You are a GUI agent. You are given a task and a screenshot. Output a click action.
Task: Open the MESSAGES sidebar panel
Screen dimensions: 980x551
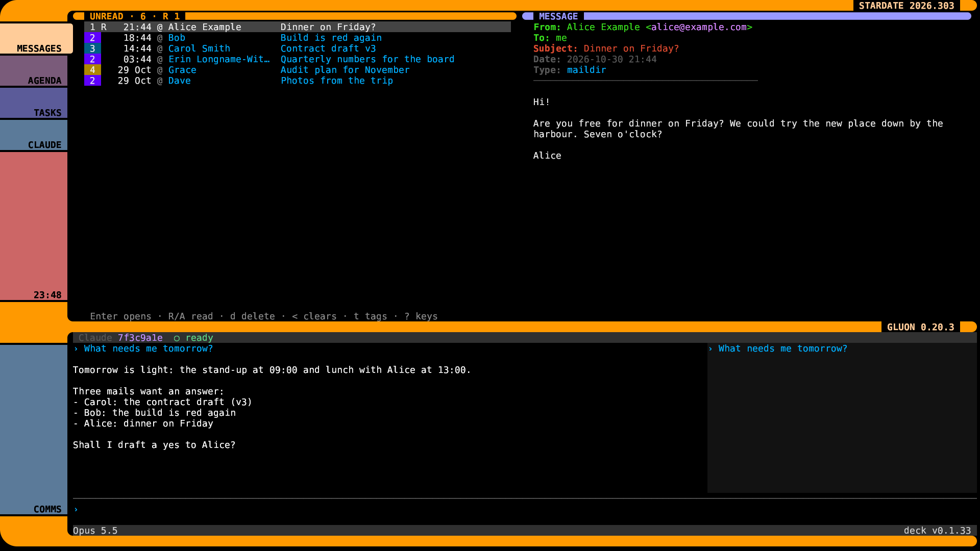36,38
